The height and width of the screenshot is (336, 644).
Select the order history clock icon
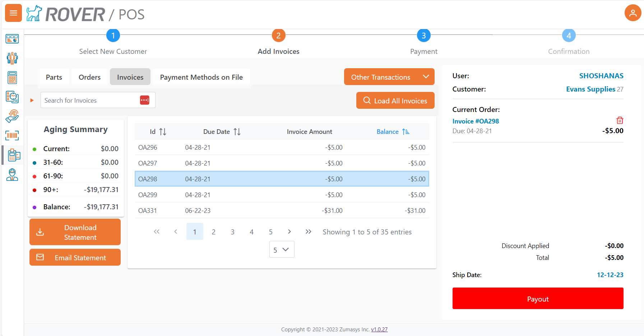point(12,97)
